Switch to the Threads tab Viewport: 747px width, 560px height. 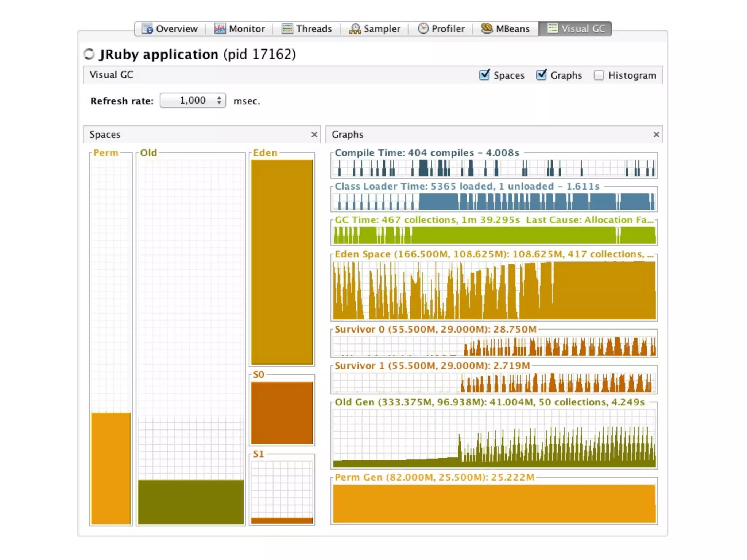point(313,29)
